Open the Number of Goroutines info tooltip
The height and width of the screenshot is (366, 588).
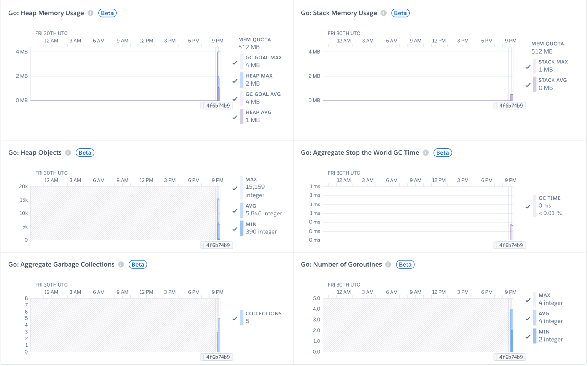click(388, 264)
